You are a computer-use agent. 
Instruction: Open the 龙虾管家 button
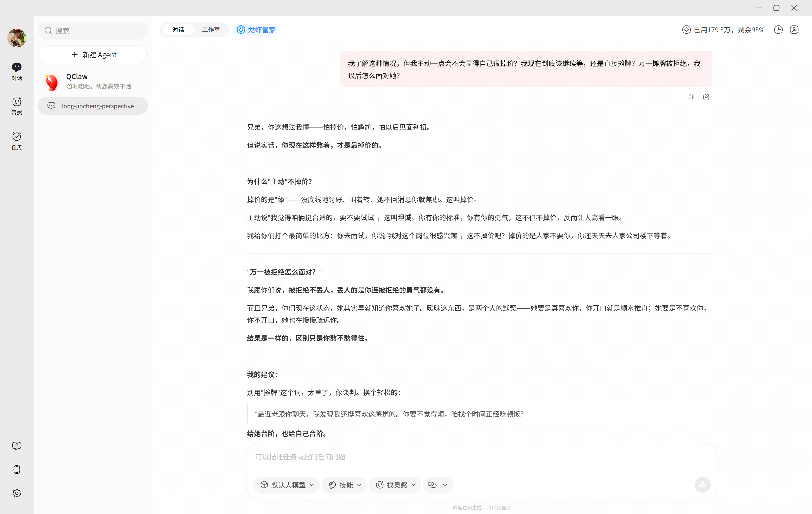tap(256, 30)
